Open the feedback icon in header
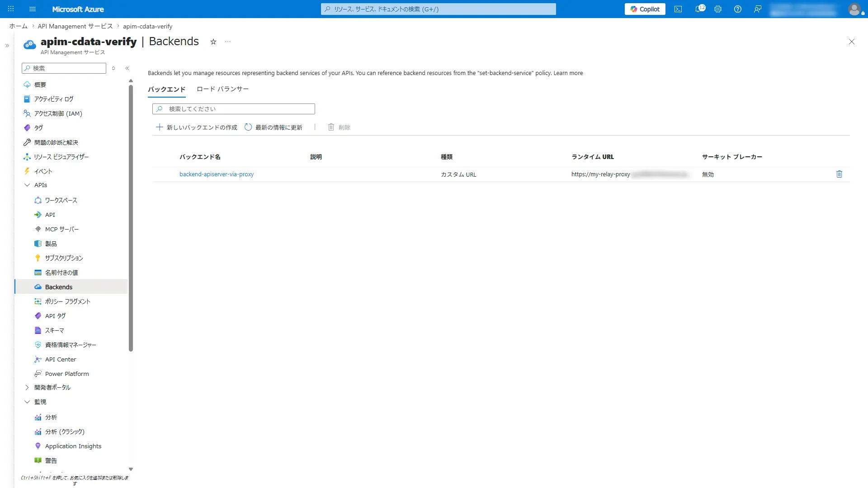 [758, 9]
